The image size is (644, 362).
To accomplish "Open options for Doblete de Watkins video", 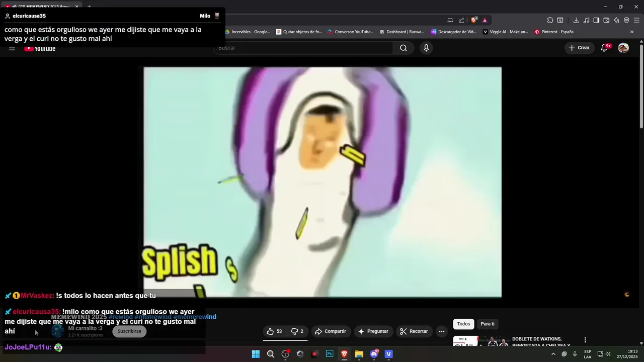I will (585, 340).
